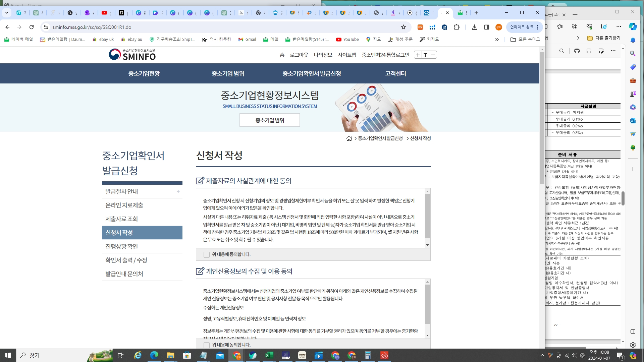The width and height of the screenshot is (644, 362).
Task: Open the Chrome extensions puzzle icon
Action: pos(457,27)
